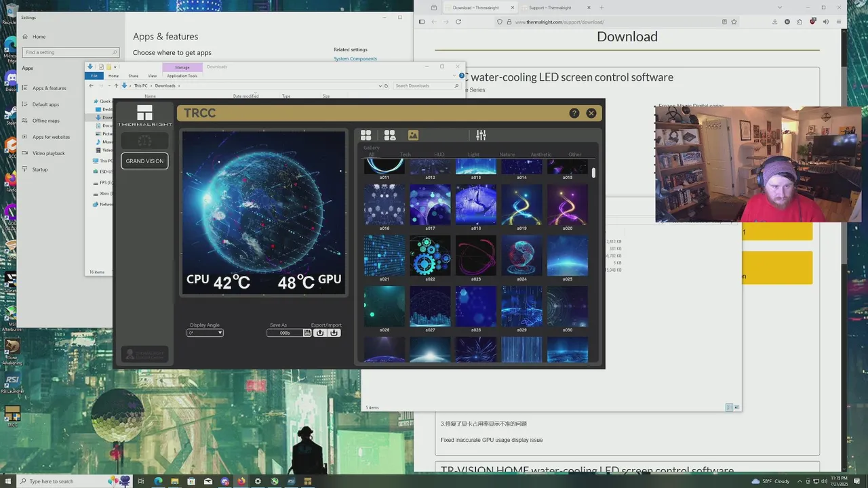Choose gallery thumbnail a027

[430, 306]
